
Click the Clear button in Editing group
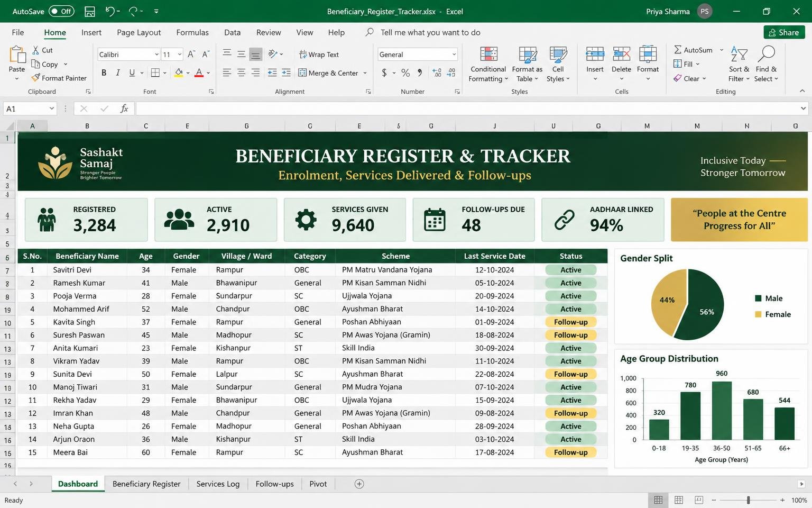[686, 78]
